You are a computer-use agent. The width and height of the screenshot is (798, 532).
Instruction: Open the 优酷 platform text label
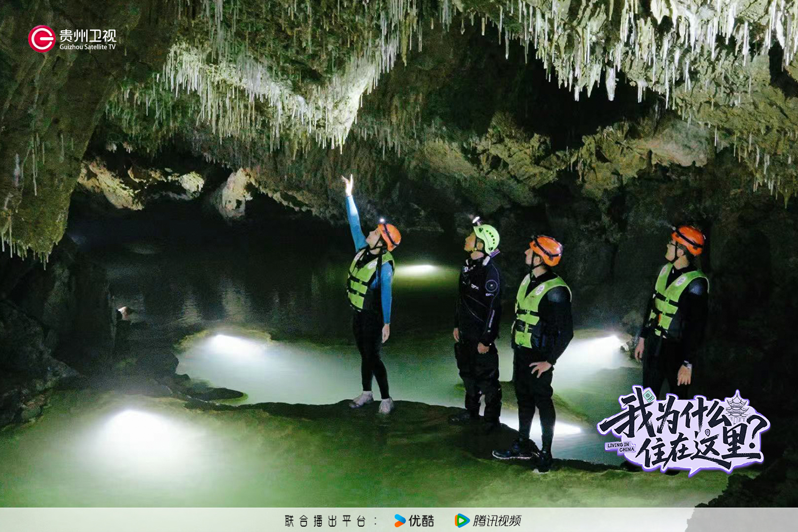coord(421,521)
